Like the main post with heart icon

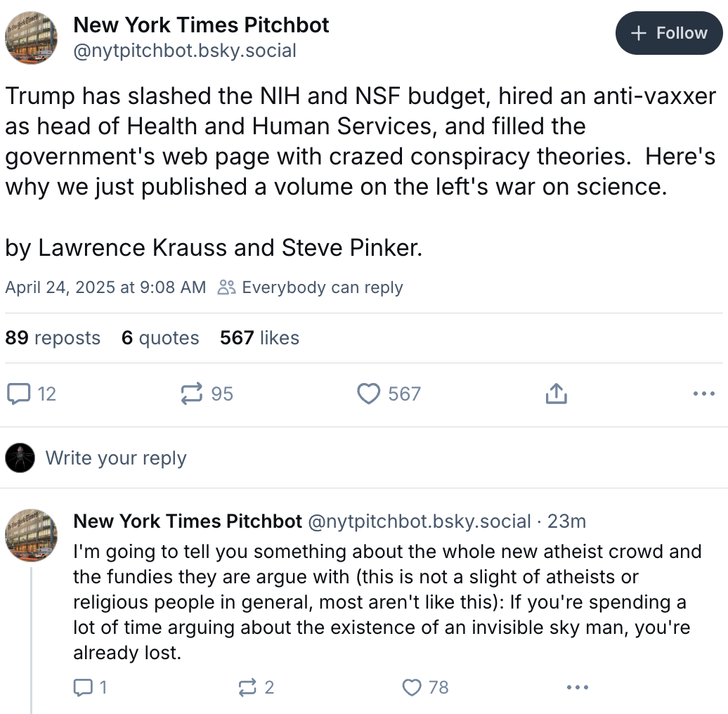point(369,394)
